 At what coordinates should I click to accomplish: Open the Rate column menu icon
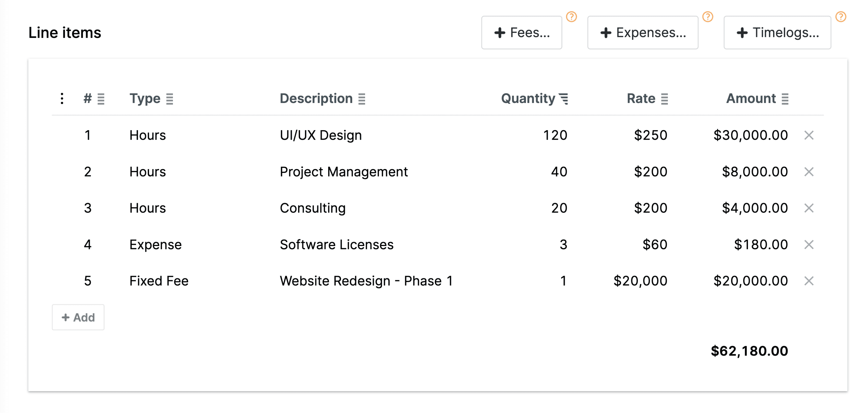pyautogui.click(x=664, y=99)
